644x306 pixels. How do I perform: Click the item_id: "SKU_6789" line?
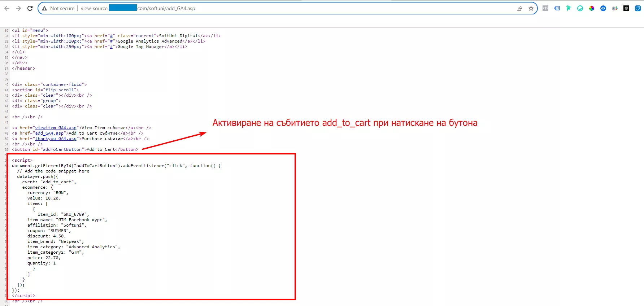pos(63,214)
